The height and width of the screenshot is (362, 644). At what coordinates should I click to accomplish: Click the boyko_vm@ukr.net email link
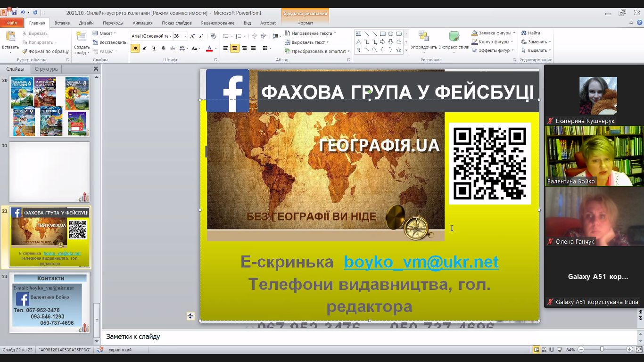coord(421,262)
